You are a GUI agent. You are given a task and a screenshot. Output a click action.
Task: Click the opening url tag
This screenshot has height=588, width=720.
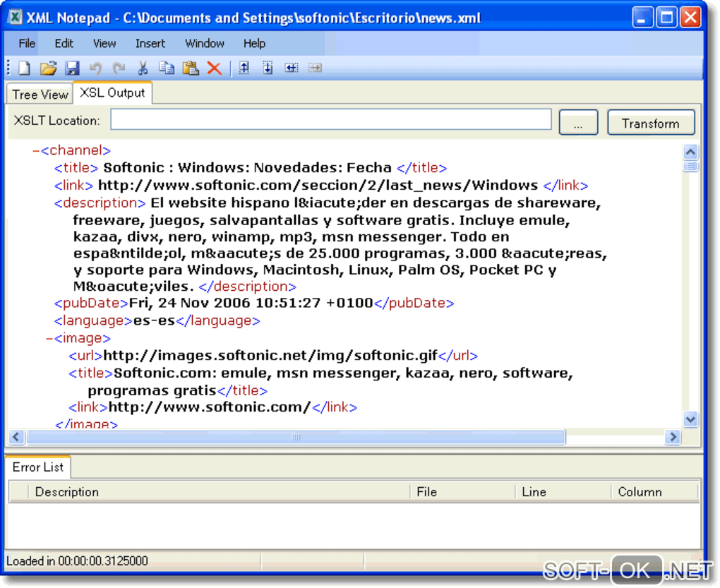tap(85, 356)
